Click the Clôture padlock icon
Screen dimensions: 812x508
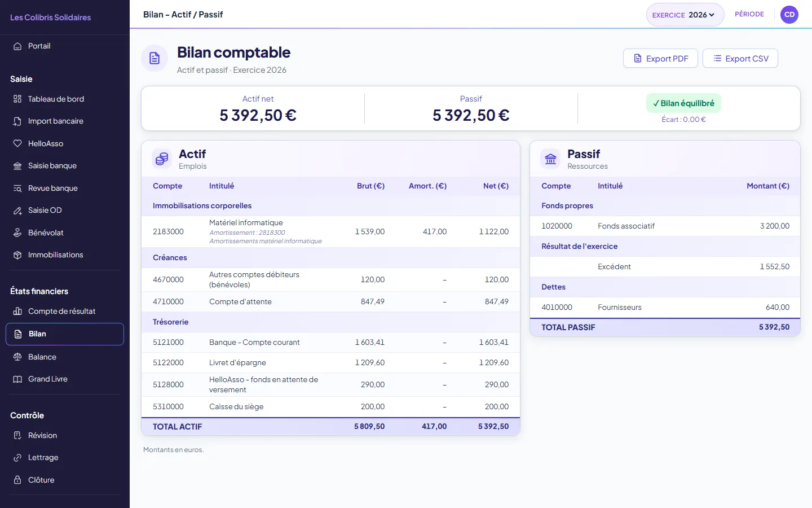[17, 480]
